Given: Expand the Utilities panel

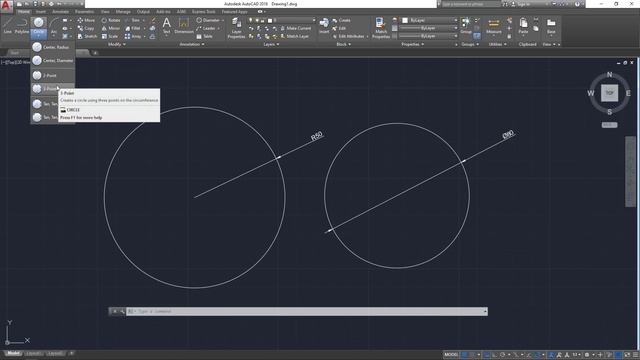Looking at the screenshot, I should pos(498,44).
